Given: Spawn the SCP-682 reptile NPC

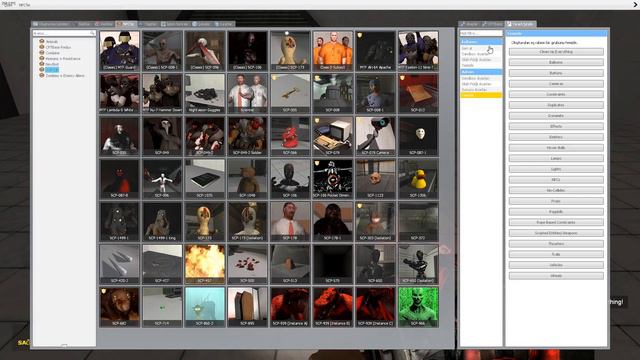Looking at the screenshot, I should click(120, 307).
